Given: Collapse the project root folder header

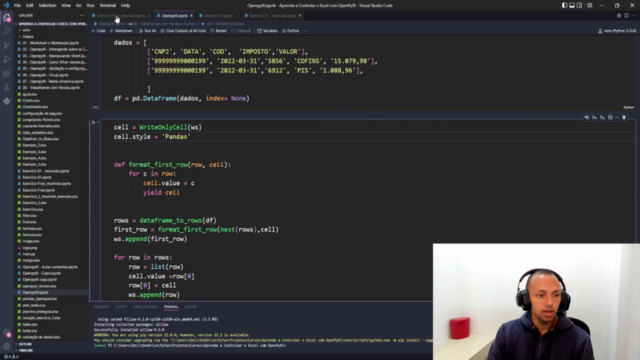Looking at the screenshot, I should pyautogui.click(x=52, y=24).
